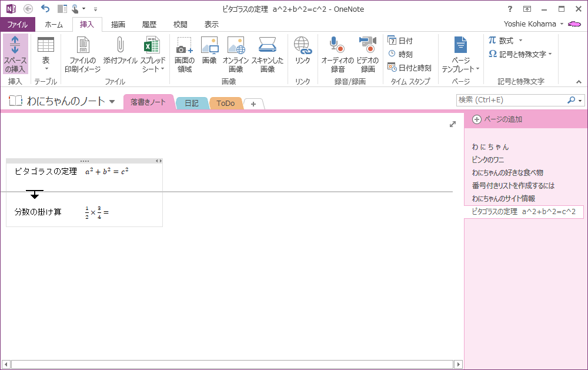588x370 pixels.
Task: Click the Insert Space (スペースの挿入) tool
Action: 15,54
